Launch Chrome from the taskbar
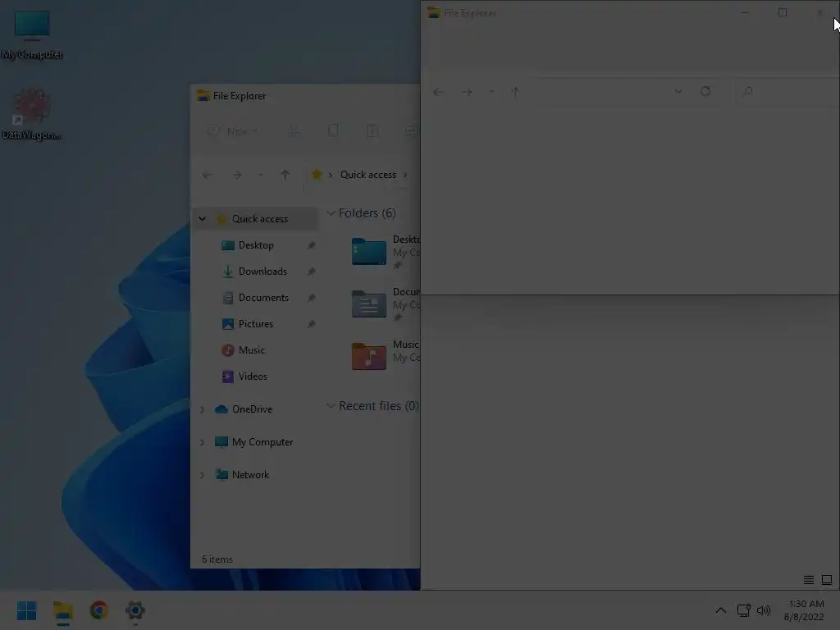The width and height of the screenshot is (840, 630). point(99,610)
